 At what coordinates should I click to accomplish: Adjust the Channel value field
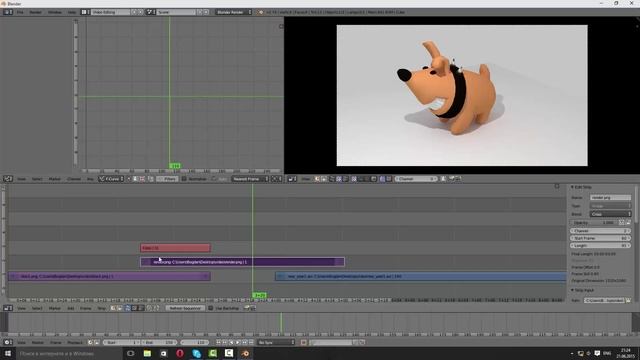click(x=600, y=231)
